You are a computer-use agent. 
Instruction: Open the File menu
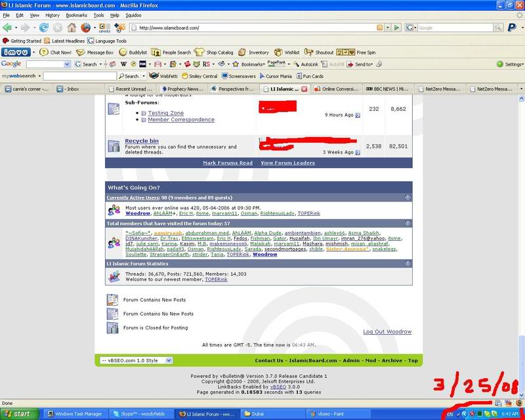[6, 15]
